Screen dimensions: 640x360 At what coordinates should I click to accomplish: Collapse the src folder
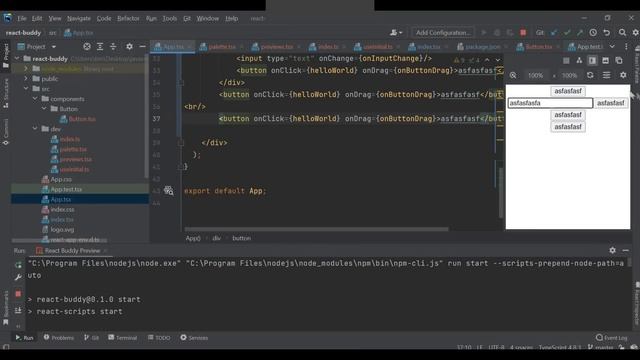coord(26,89)
